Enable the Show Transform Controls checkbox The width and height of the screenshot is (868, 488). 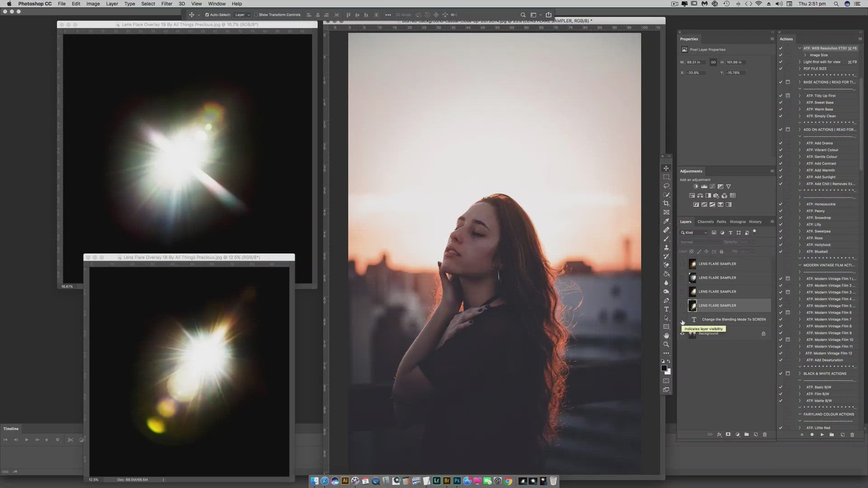[x=256, y=14]
